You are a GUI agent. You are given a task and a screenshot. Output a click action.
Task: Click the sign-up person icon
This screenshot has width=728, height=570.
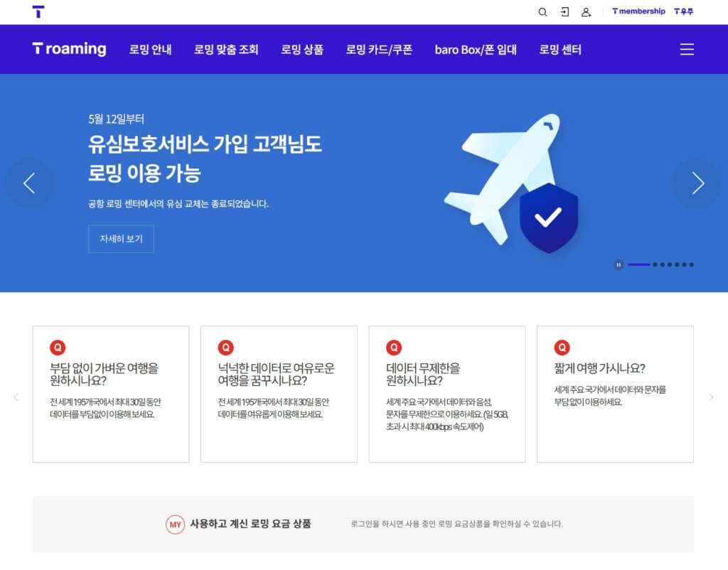[586, 12]
